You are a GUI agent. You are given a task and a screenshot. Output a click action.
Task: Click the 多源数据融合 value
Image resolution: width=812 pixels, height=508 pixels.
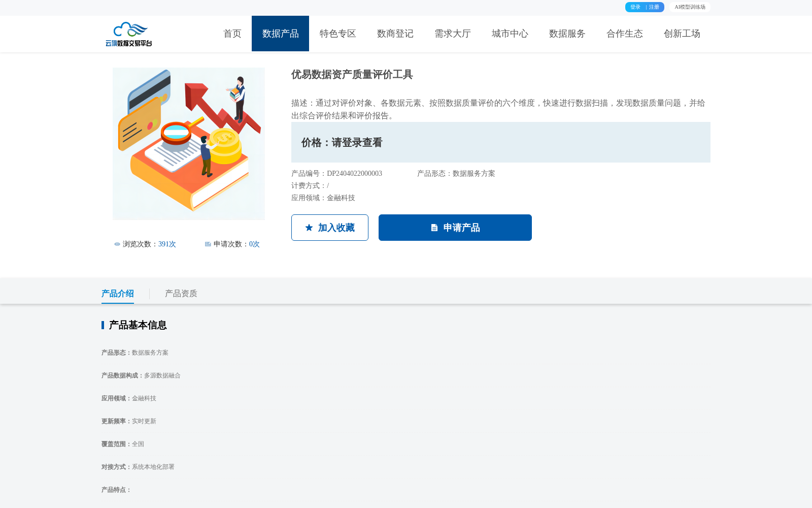coord(162,376)
